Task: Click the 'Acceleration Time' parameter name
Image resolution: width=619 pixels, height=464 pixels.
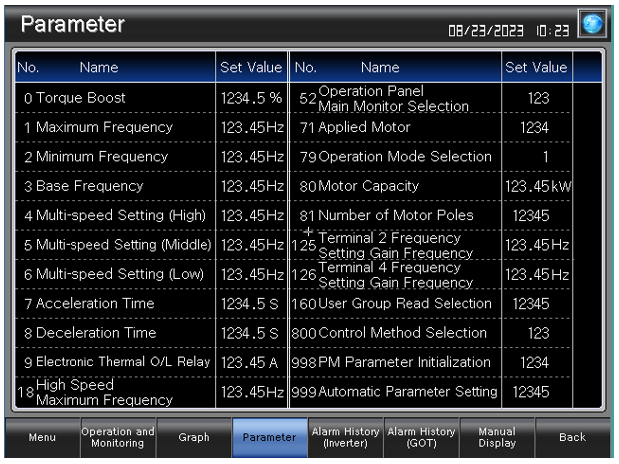Action: pyautogui.click(x=95, y=304)
